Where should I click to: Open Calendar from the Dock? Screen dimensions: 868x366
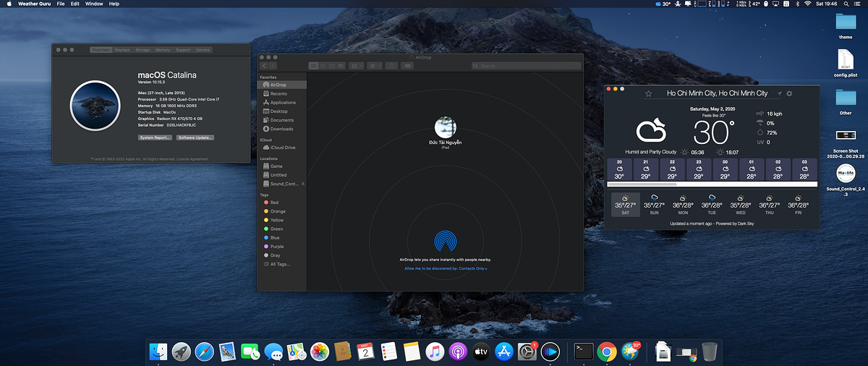[366, 352]
